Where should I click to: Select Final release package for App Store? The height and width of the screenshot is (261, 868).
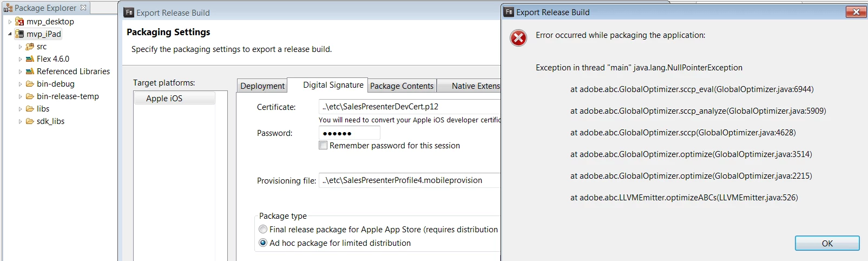(263, 229)
